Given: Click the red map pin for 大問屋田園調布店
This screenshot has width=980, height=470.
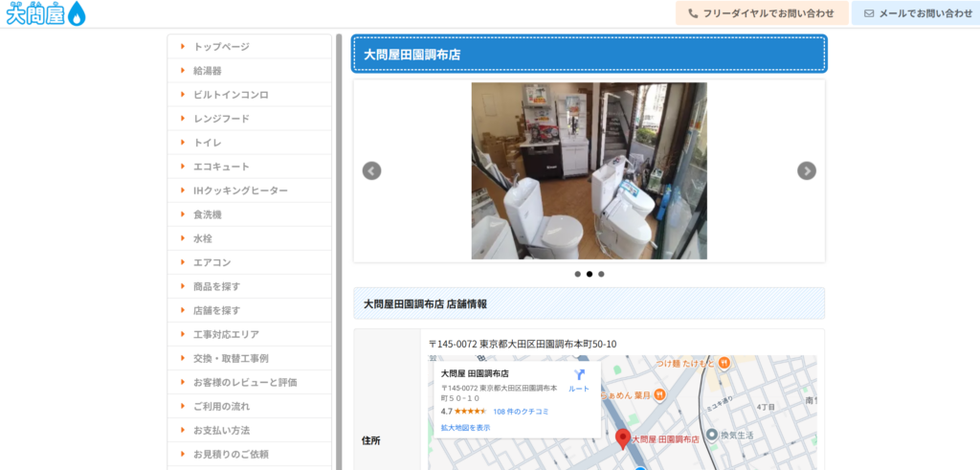Looking at the screenshot, I should 623,438.
